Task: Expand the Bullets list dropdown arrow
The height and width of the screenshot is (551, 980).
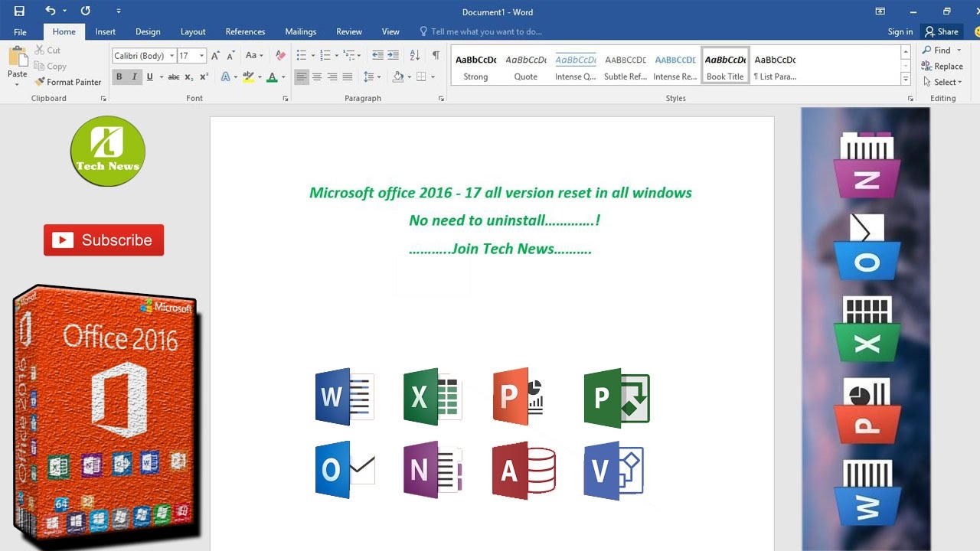Action: [313, 56]
